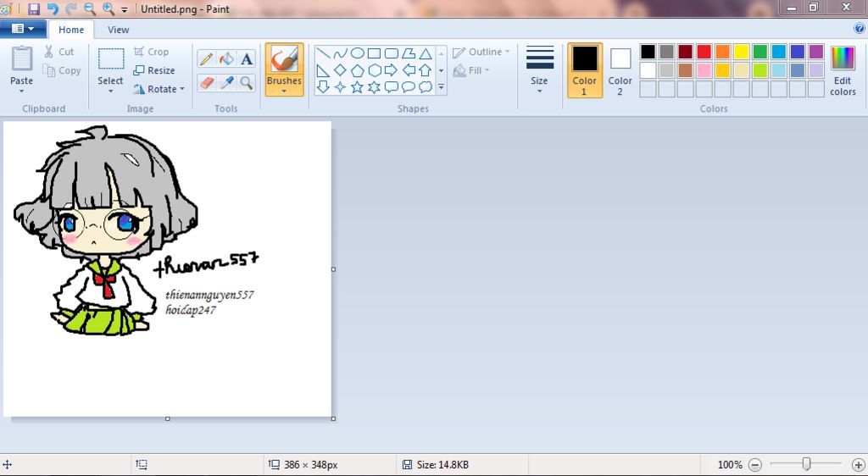
Task: Open the Select dropdown arrow
Action: tap(110, 91)
